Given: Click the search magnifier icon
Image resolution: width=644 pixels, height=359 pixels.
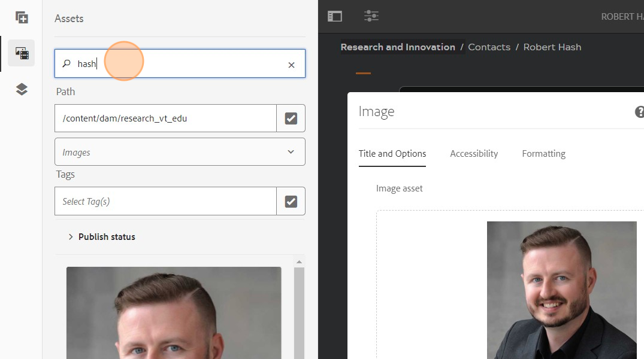Looking at the screenshot, I should [66, 63].
